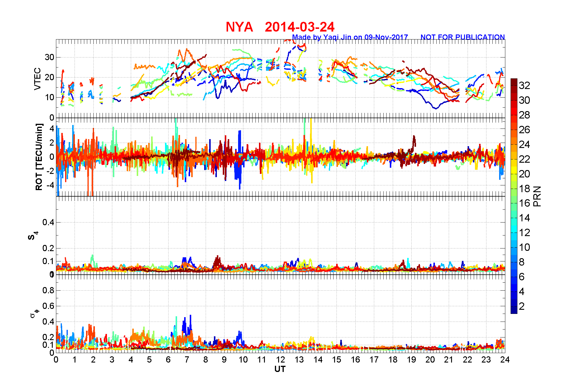The height and width of the screenshot is (392, 561).
Task: Click colorbar tick label "26"
Action: click(524, 130)
